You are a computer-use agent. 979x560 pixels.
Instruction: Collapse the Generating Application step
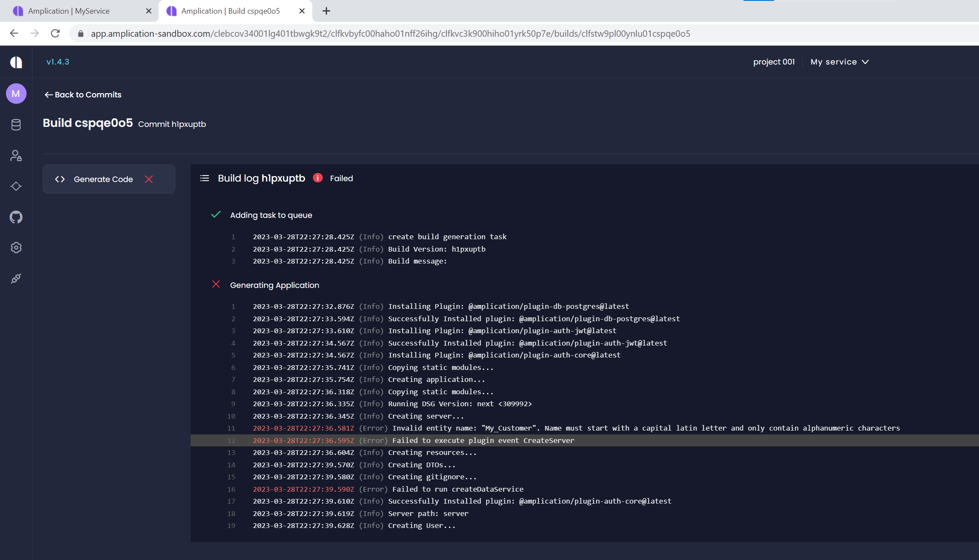point(274,285)
